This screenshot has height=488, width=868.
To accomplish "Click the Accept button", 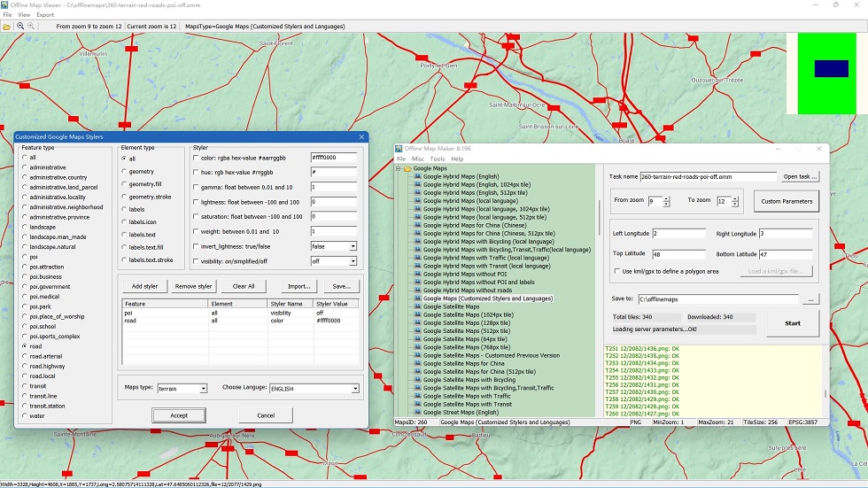I will pos(179,415).
